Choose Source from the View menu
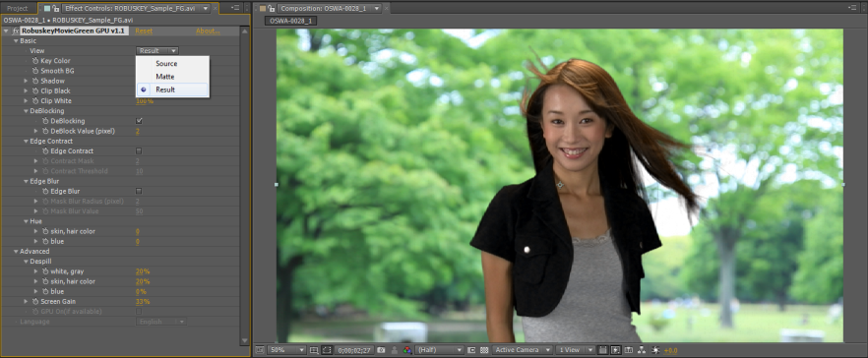The width and height of the screenshot is (868, 358). (172, 64)
